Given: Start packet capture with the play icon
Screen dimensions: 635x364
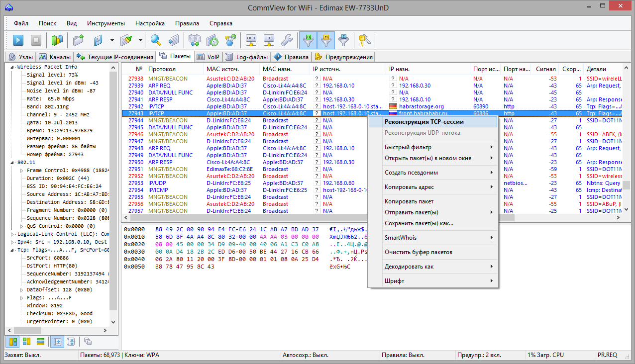Looking at the screenshot, I should 18,40.
